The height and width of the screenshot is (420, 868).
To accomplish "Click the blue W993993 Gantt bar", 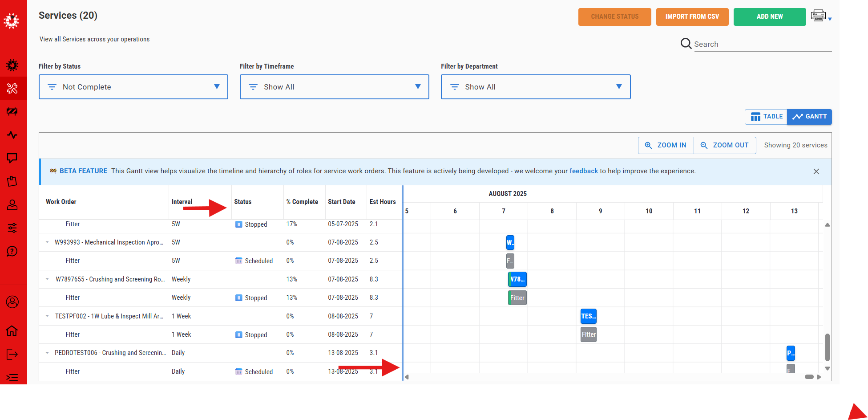I will coord(510,243).
